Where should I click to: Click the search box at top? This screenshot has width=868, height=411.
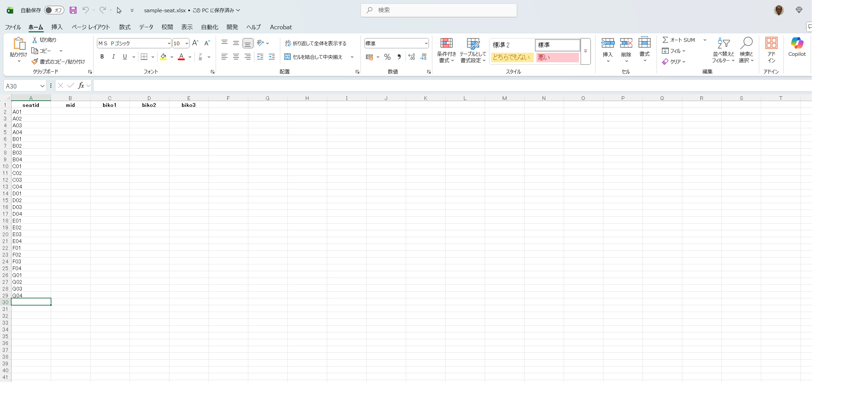[x=438, y=10]
